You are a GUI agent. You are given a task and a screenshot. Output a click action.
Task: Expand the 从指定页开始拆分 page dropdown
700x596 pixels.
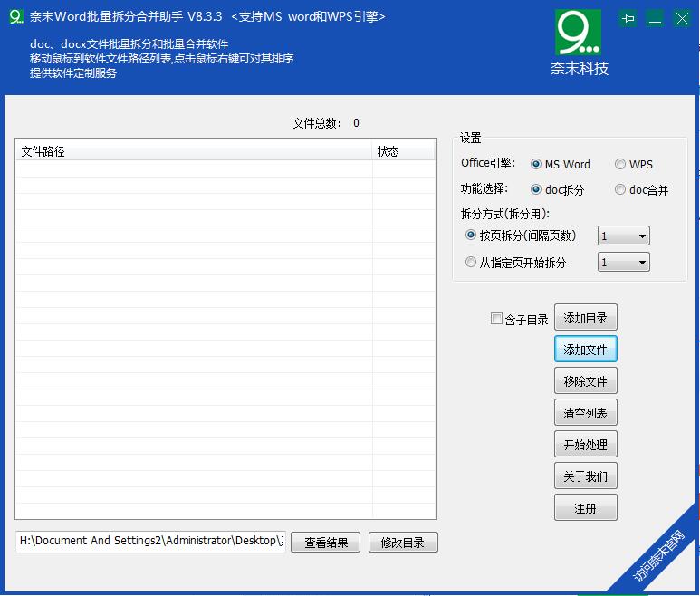[624, 263]
